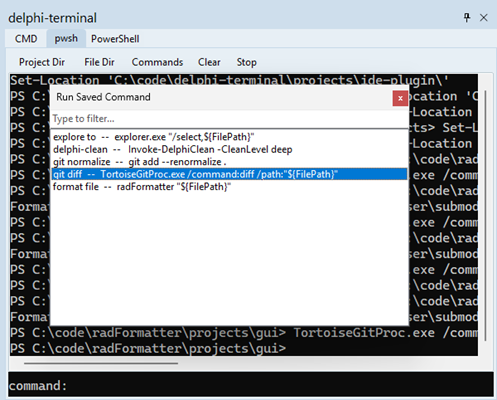Choose the format file saved command
Viewport: 497px width, 400px height.
pos(229,187)
